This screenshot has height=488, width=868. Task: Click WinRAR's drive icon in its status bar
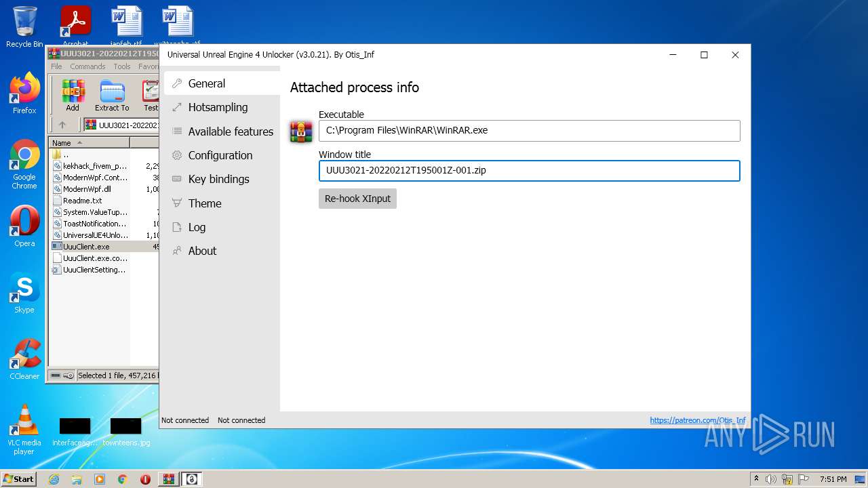[56, 375]
